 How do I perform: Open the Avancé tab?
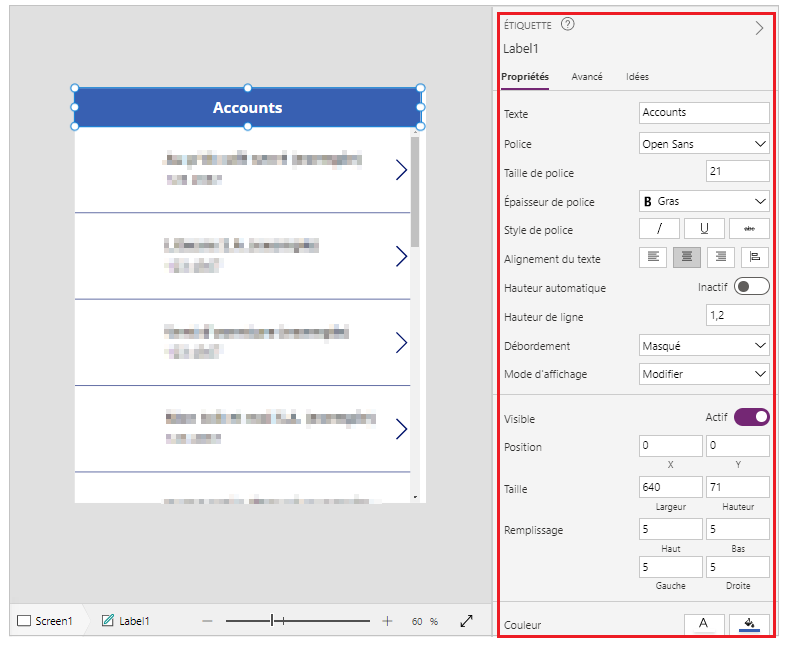pos(587,77)
